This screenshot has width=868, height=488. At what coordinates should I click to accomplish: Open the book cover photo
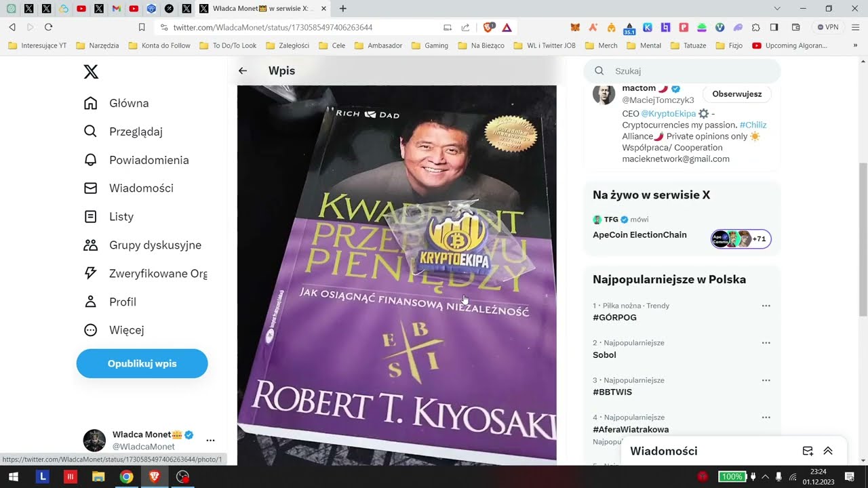point(397,274)
